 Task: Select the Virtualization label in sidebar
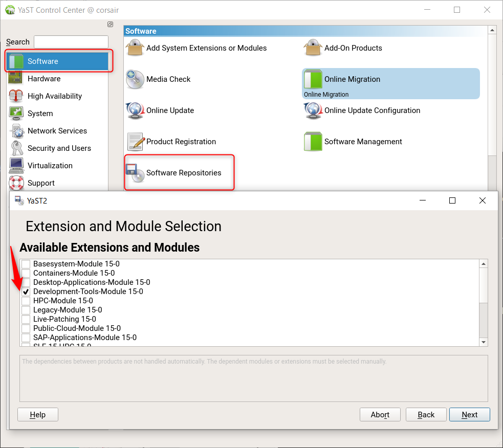click(50, 166)
